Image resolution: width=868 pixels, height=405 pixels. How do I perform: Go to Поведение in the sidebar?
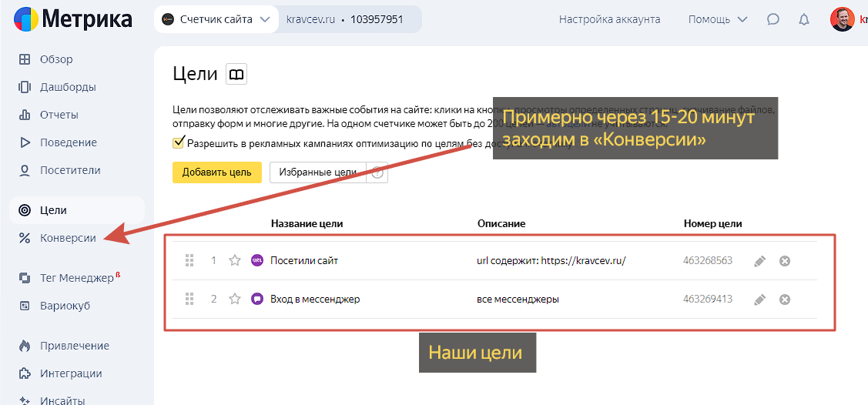click(68, 142)
